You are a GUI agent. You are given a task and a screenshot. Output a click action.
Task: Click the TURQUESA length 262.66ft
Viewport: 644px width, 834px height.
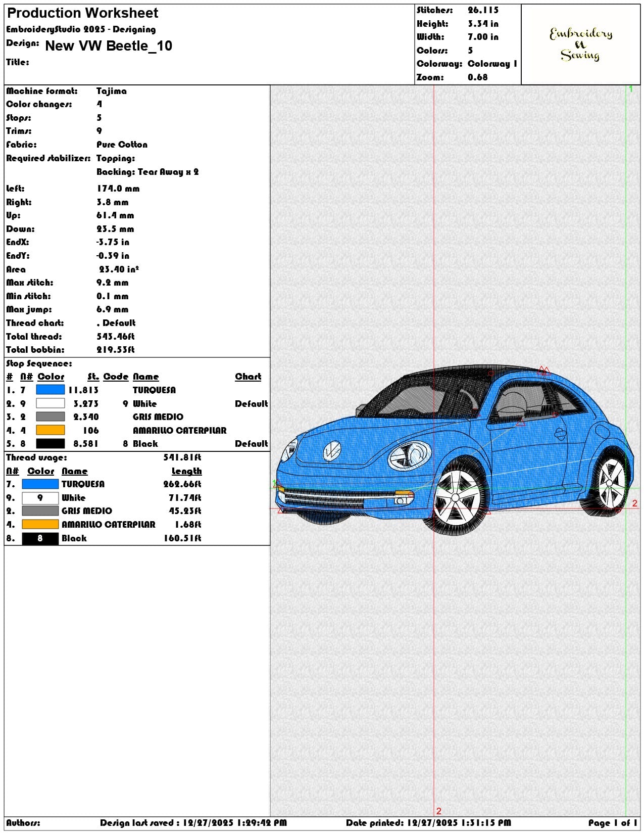click(182, 484)
